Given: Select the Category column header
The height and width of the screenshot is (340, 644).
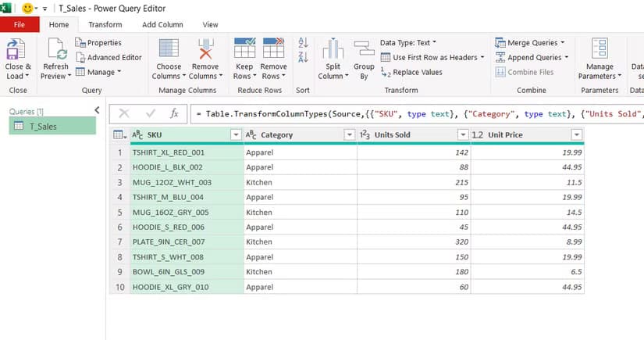Looking at the screenshot, I should (x=301, y=135).
